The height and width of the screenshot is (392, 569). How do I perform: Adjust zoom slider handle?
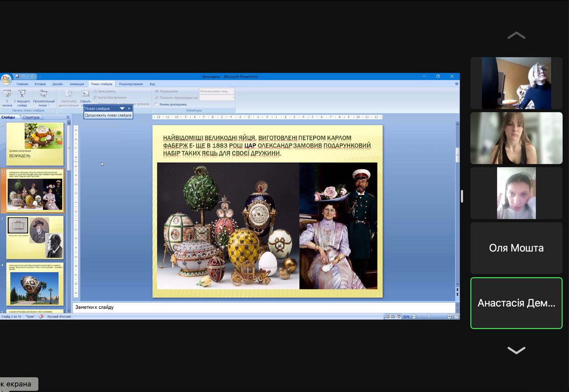429,316
